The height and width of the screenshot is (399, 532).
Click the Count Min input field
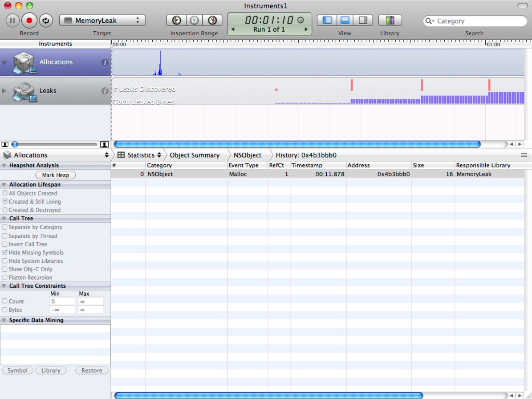point(62,301)
